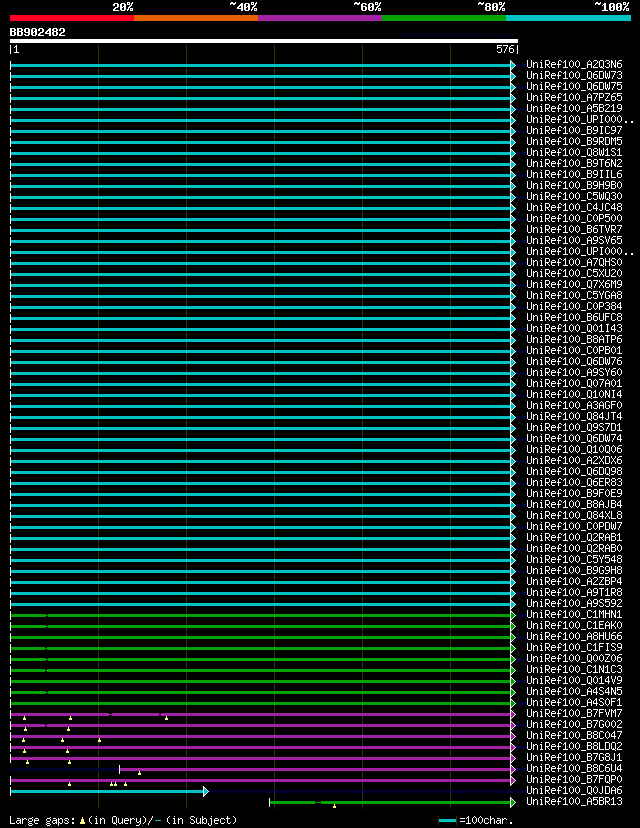Select the UniRef100_C4JC48 label
The width and height of the screenshot is (640, 828).
click(574, 208)
